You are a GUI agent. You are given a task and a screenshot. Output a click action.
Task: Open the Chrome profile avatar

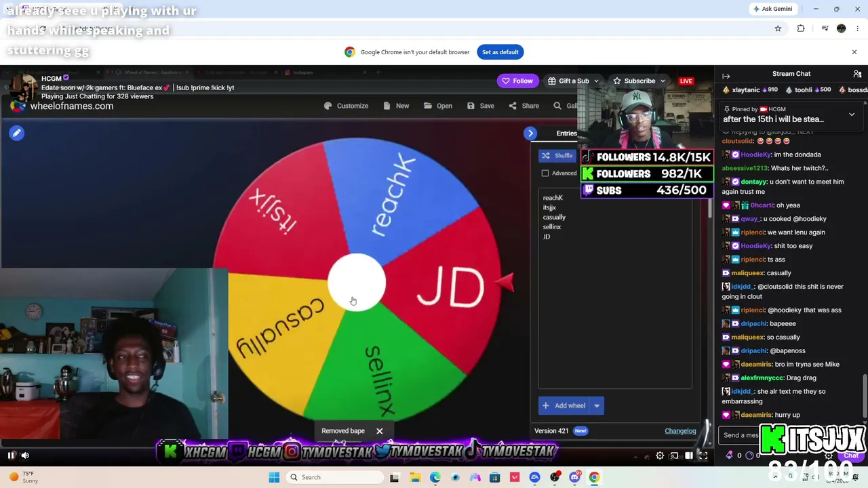(842, 28)
